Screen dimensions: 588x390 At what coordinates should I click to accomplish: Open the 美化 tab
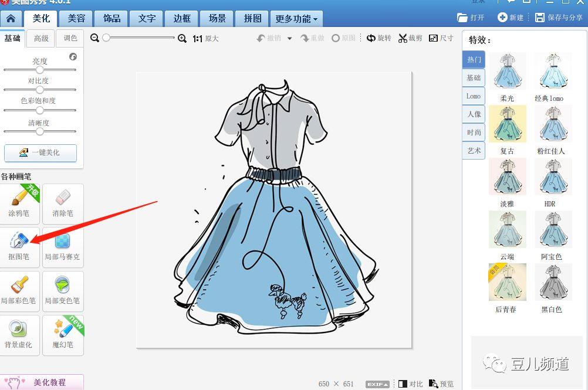pyautogui.click(x=41, y=18)
